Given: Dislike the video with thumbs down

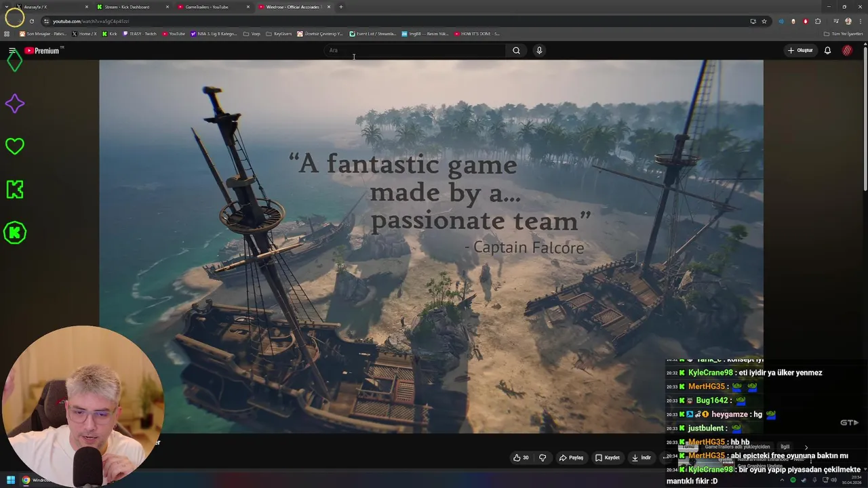Looking at the screenshot, I should click(x=542, y=457).
